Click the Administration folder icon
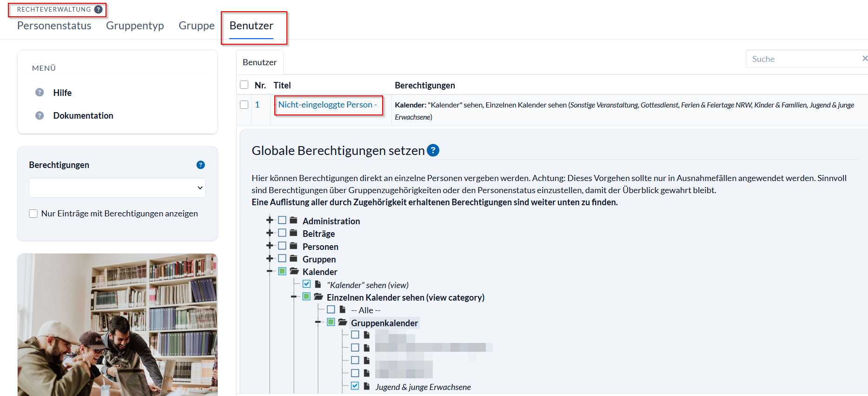868x396 pixels. [x=293, y=220]
